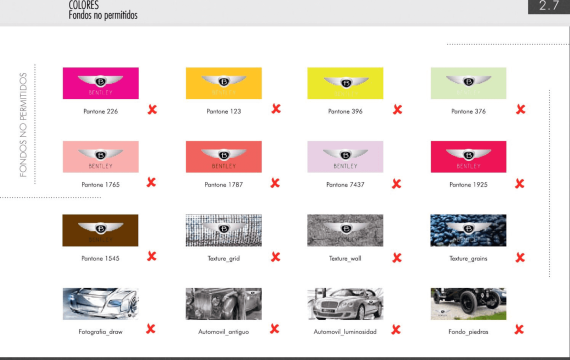Click the red X beside Pantone 1925
Screen dimensions: 570x360
click(520, 184)
